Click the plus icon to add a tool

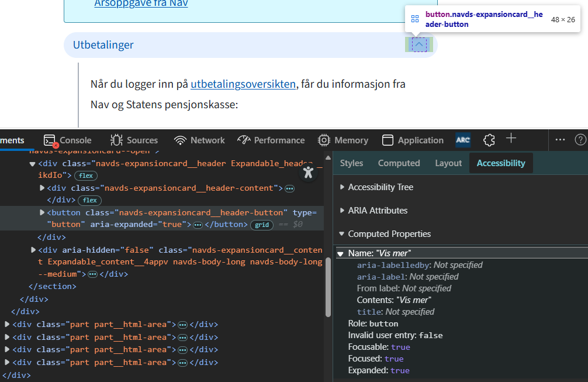point(511,139)
